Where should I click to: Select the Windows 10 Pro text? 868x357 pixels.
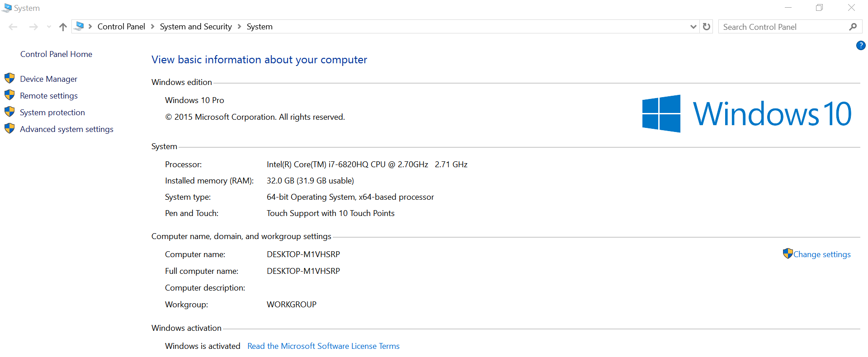click(x=194, y=100)
